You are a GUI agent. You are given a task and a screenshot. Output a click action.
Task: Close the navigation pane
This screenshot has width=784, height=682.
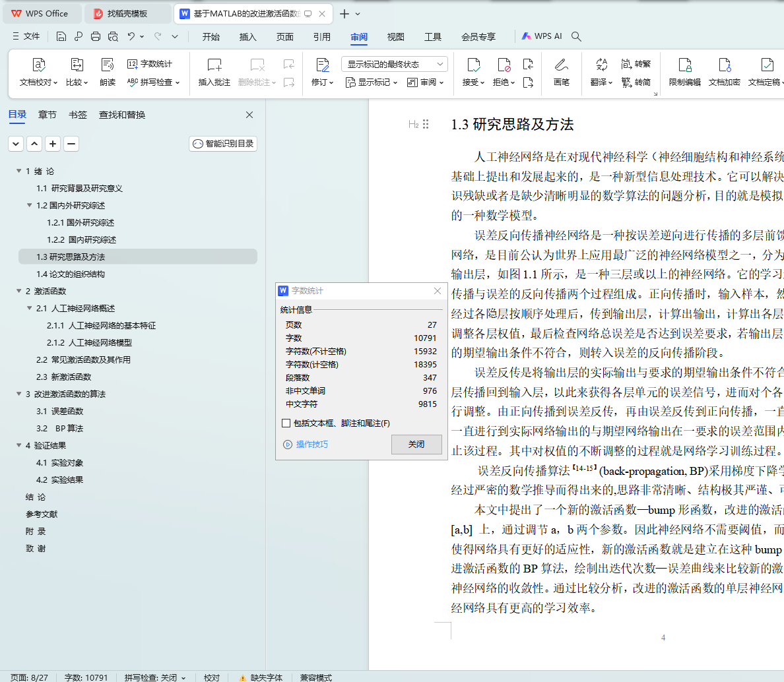[x=249, y=115]
